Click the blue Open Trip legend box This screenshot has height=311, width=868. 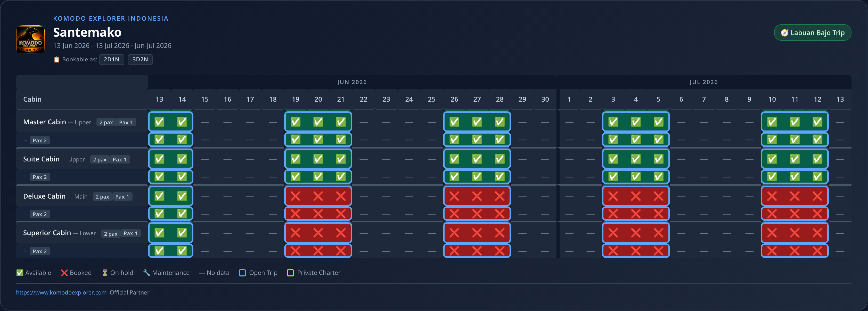point(242,273)
